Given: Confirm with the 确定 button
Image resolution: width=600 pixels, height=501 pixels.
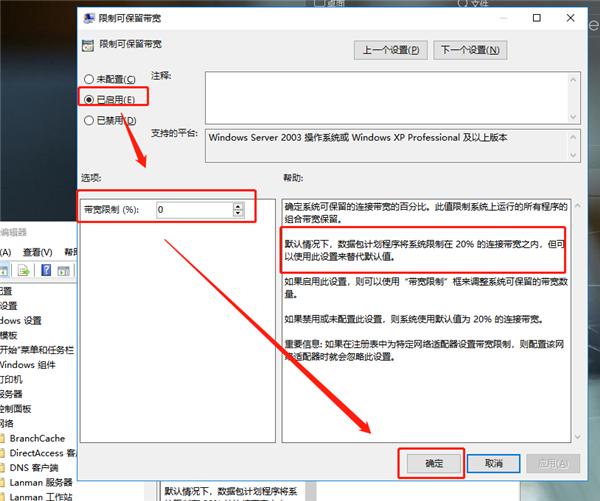Looking at the screenshot, I should 434,463.
